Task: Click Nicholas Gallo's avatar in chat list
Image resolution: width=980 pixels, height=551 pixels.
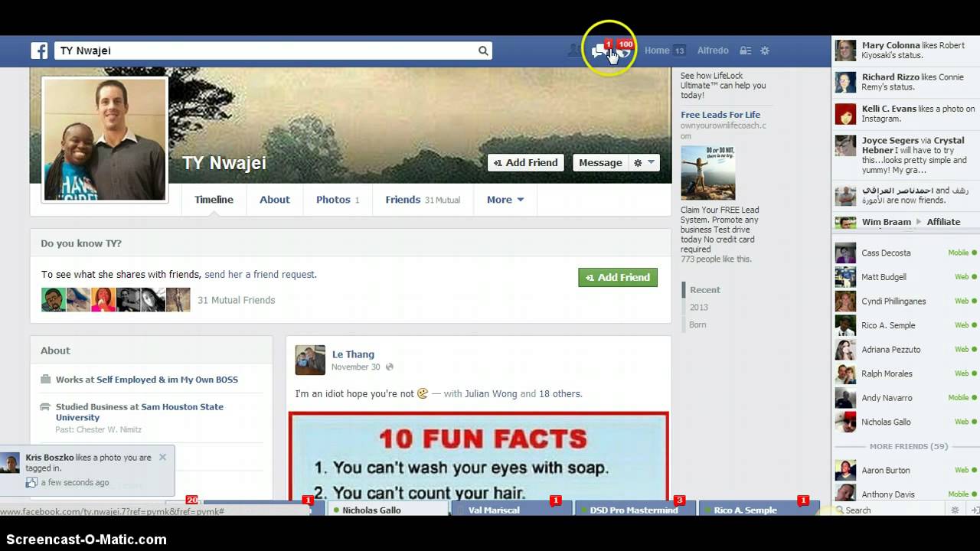Action: pos(845,422)
